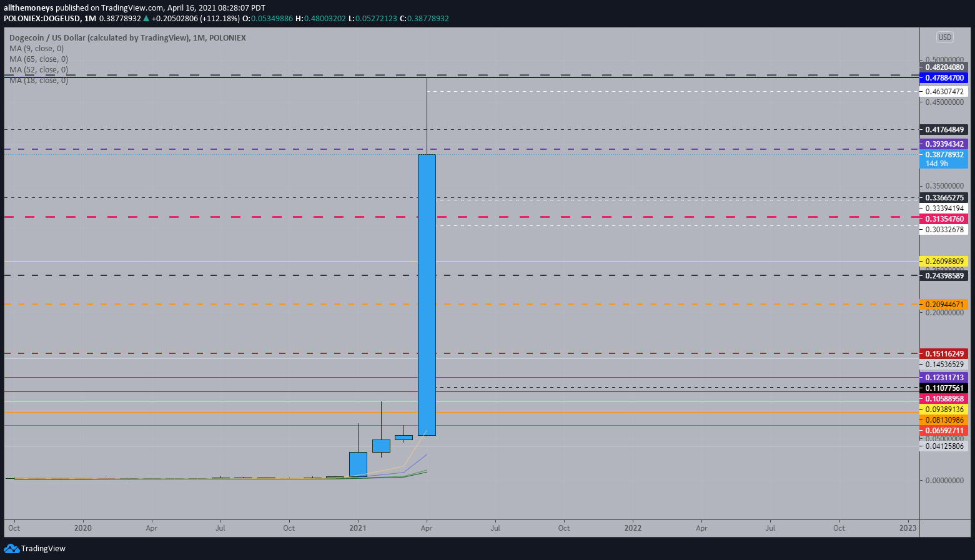
Task: Click the 0.33665275 price label
Action: click(944, 198)
